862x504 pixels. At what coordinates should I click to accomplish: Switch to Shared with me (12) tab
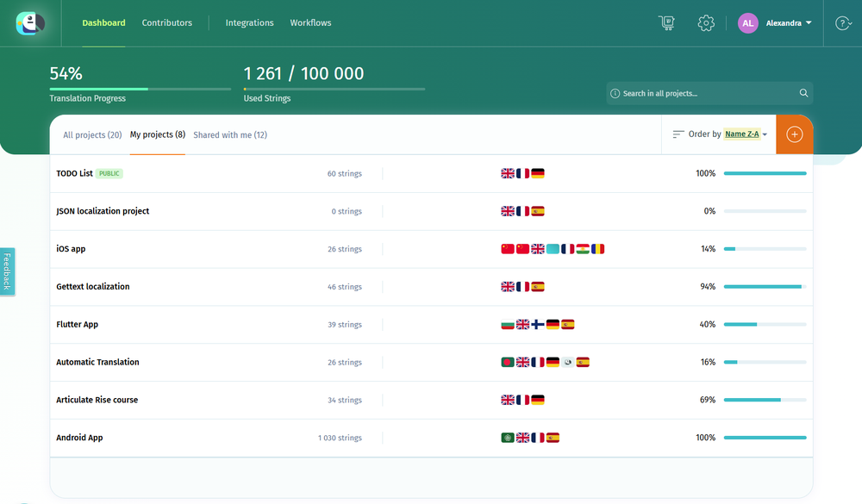click(230, 135)
